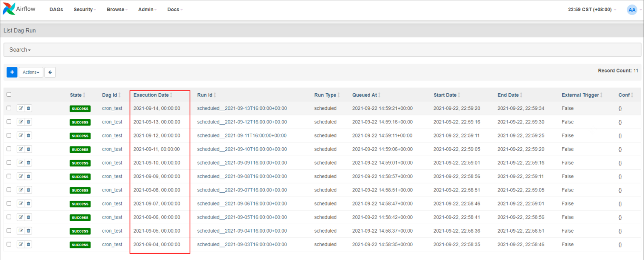
Task: Sort by Queued At column
Action: [366, 95]
